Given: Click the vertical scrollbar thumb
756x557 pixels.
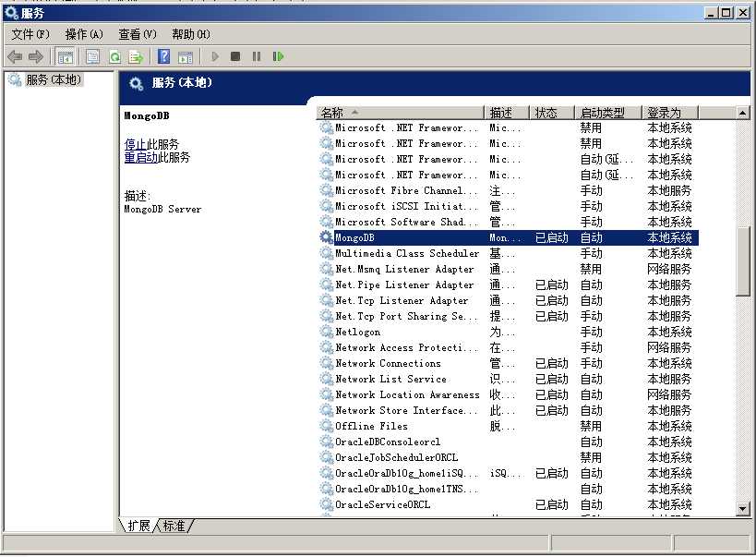Looking at the screenshot, I should (x=742, y=260).
